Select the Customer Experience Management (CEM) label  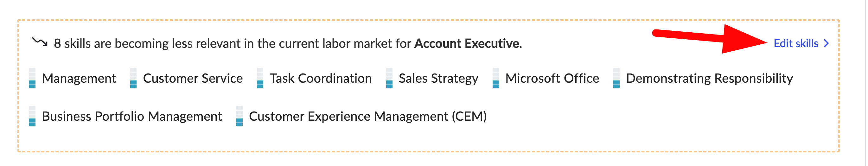point(367,117)
